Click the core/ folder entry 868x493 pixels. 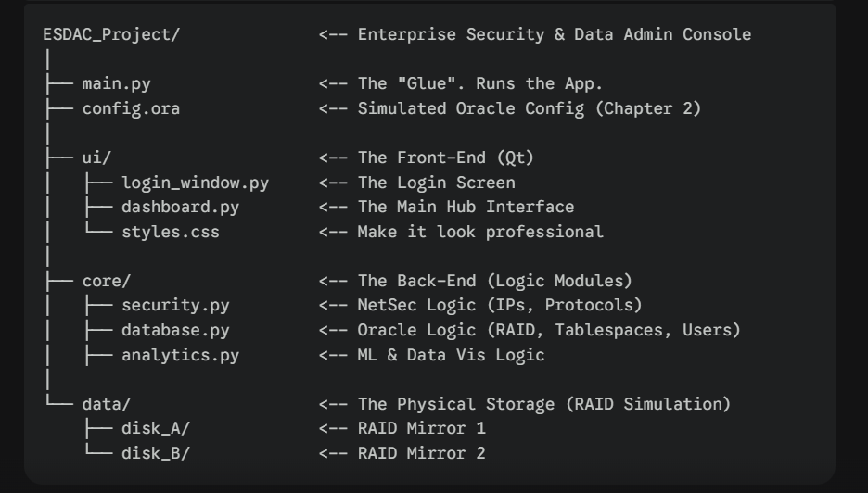[x=107, y=281]
